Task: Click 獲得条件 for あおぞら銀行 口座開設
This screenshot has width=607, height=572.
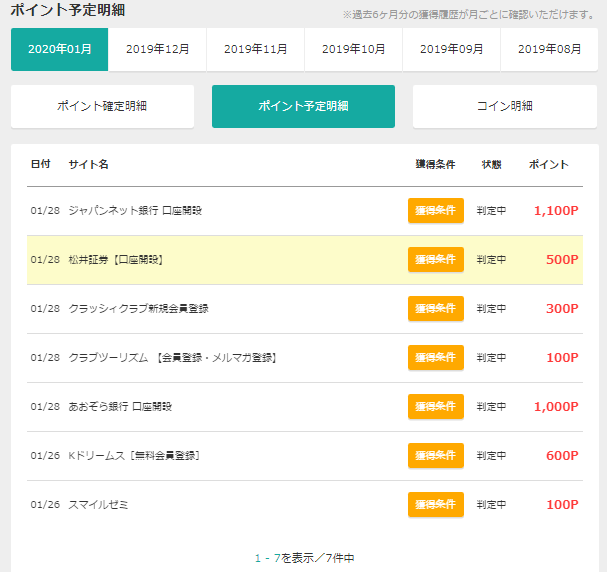Action: [436, 406]
